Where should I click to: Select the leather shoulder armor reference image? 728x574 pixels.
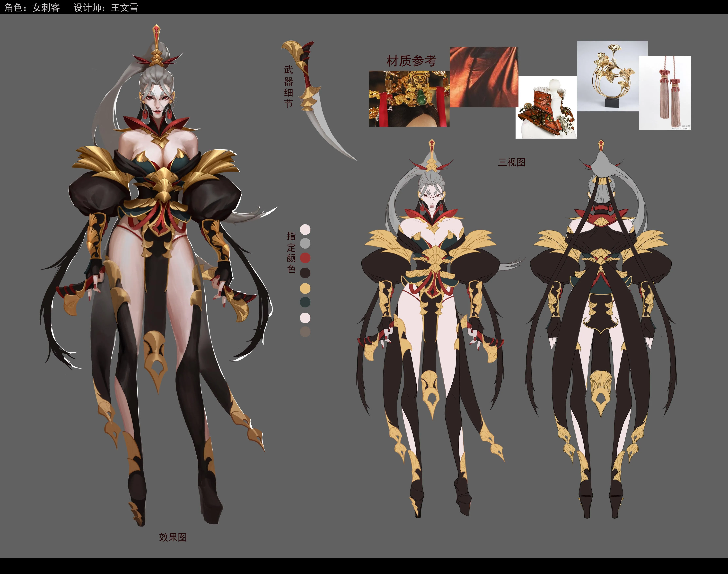click(546, 107)
